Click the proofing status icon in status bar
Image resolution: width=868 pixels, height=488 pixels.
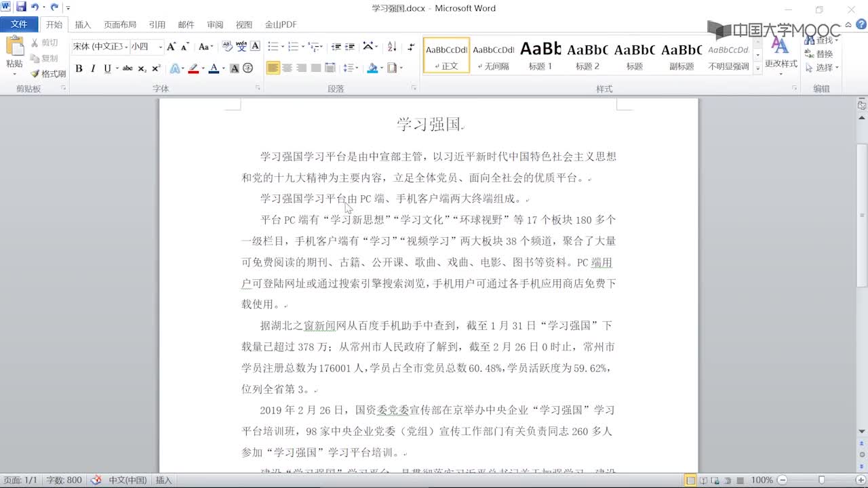96,480
